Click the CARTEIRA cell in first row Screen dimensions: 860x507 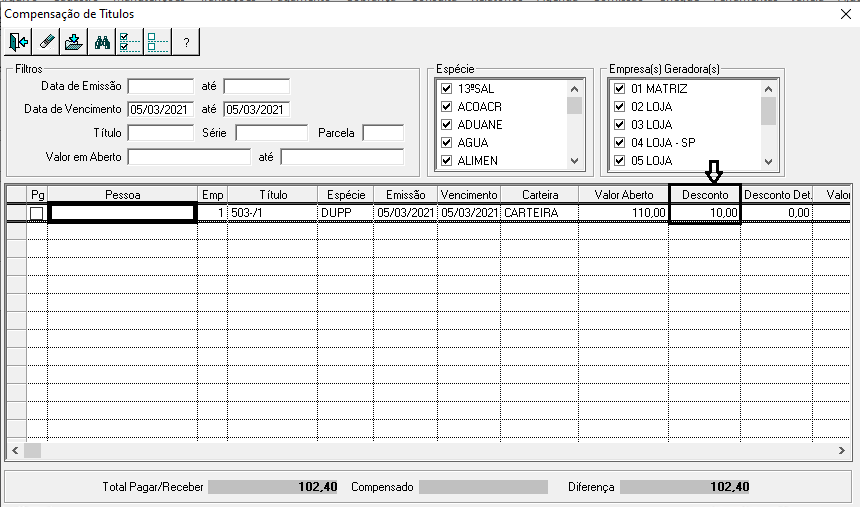tap(540, 213)
